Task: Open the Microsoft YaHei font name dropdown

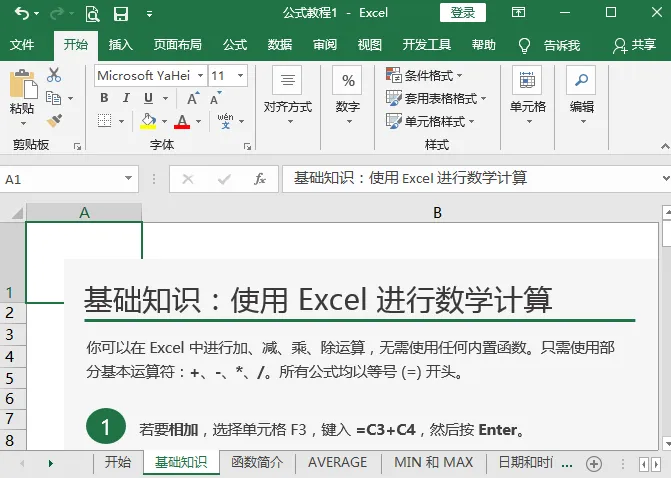Action: point(200,76)
